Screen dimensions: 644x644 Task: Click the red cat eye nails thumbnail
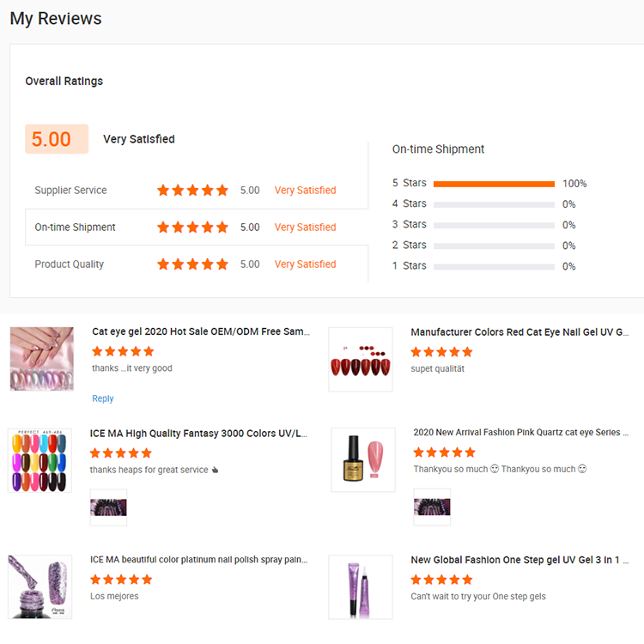[361, 360]
